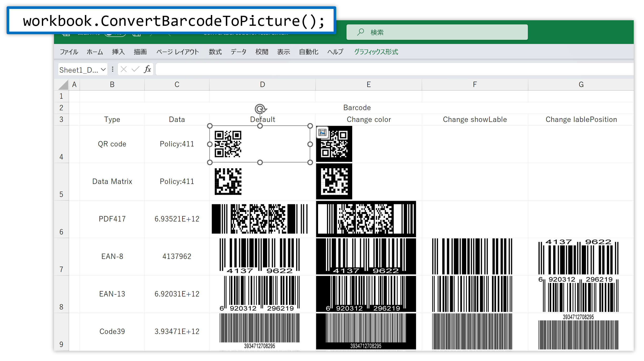Select row 2 header
Screen dimensions: 644x361
point(61,108)
